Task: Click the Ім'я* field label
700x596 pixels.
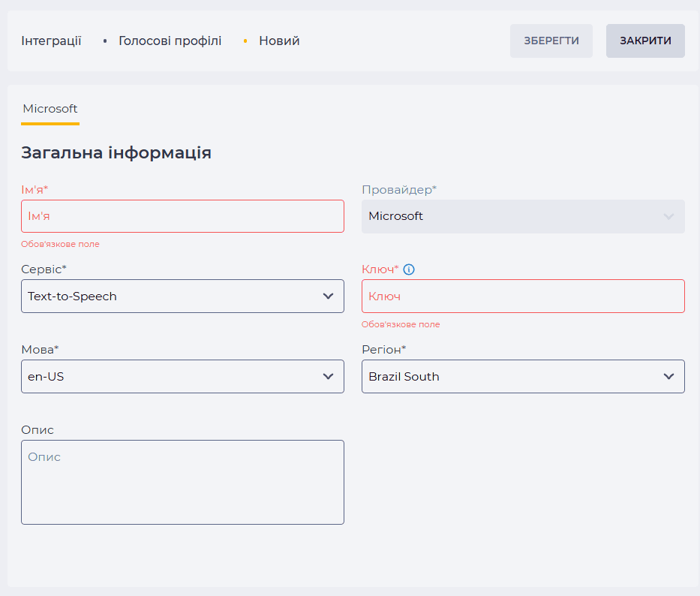Action: (35, 190)
